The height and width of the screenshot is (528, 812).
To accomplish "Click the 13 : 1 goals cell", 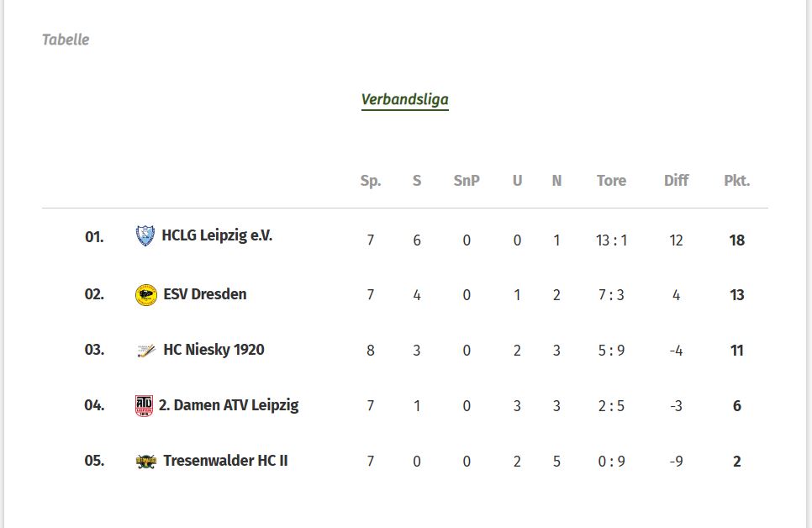I will coord(612,240).
